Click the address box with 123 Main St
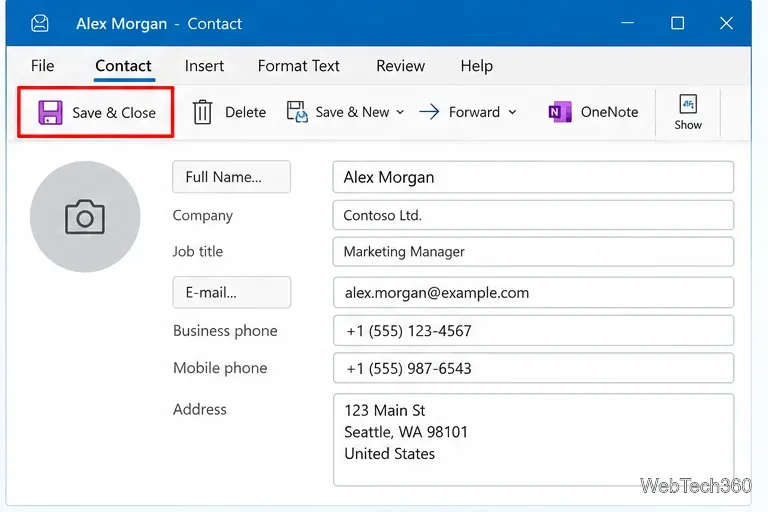 pos(533,439)
